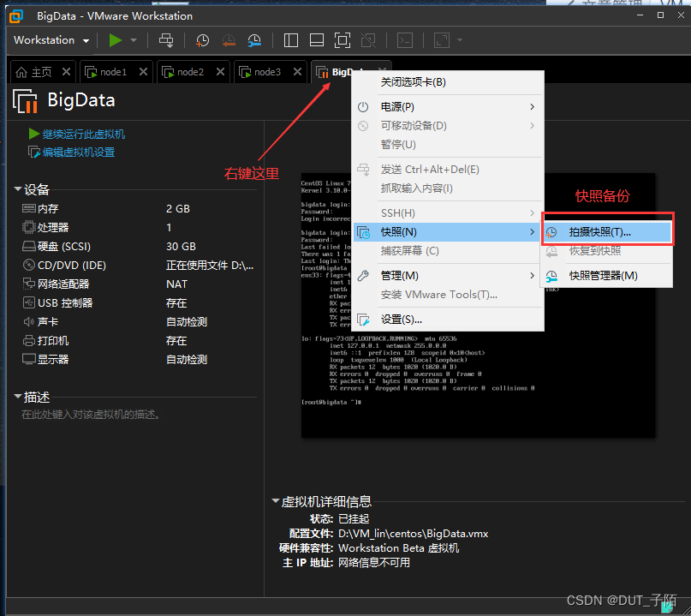Click the green power-on play button in toolbar
691x616 pixels.
click(x=116, y=40)
